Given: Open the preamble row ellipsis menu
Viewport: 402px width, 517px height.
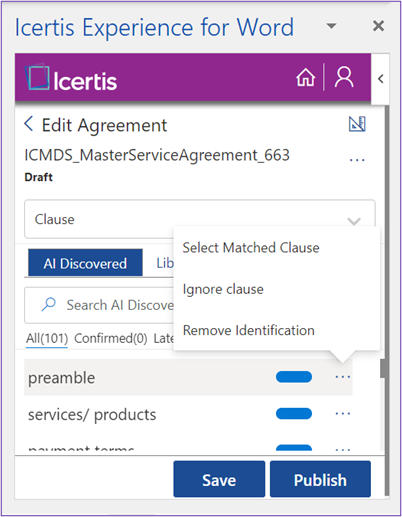Looking at the screenshot, I should [343, 377].
